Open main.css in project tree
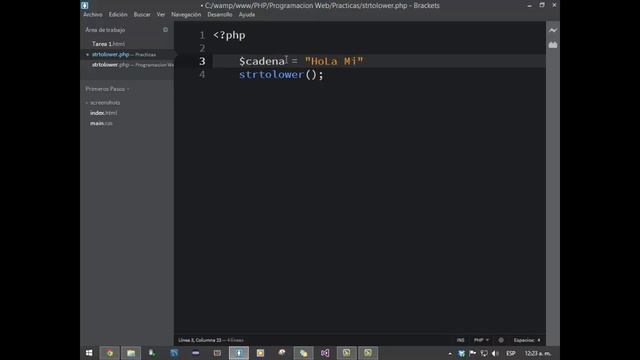Viewport: 640px width, 360px height. coord(101,123)
